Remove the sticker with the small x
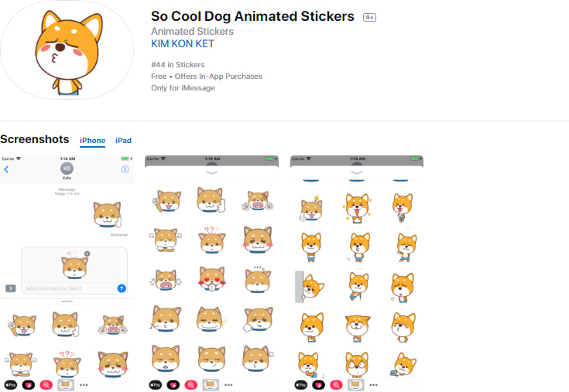The width and height of the screenshot is (569, 392). tap(87, 254)
